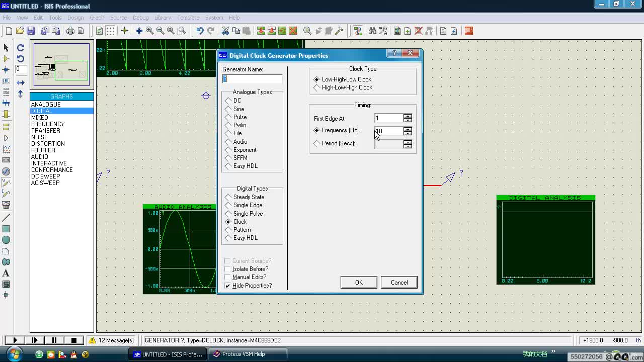644x362 pixels.
Task: Launch ARES netlist transfer icon
Action: coord(469,31)
